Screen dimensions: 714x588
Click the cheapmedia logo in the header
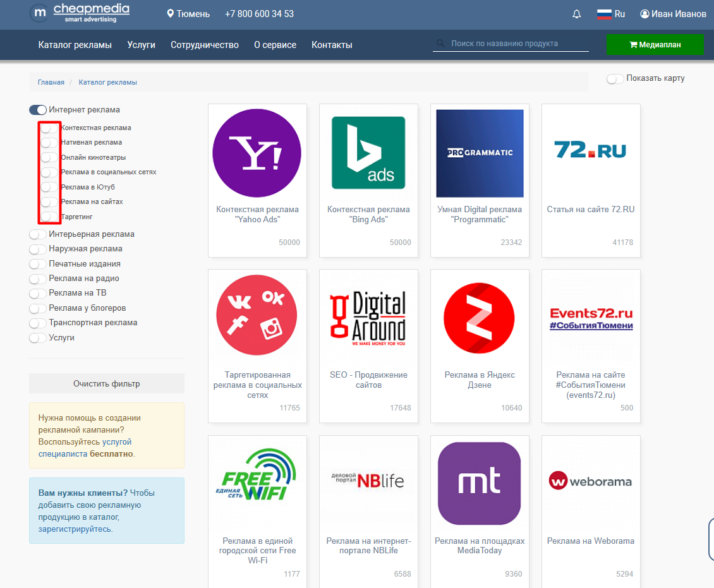80,13
